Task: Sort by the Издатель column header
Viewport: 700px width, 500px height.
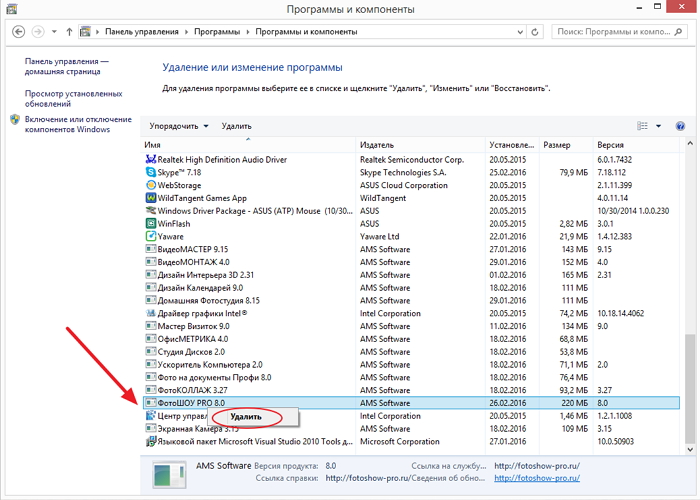Action: click(x=421, y=145)
